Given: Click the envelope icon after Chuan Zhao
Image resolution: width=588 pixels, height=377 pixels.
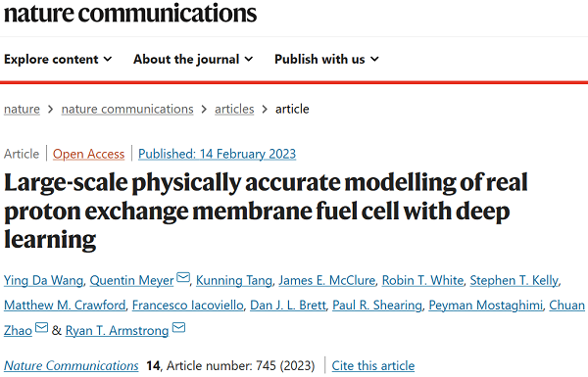Looking at the screenshot, I should coord(41,327).
